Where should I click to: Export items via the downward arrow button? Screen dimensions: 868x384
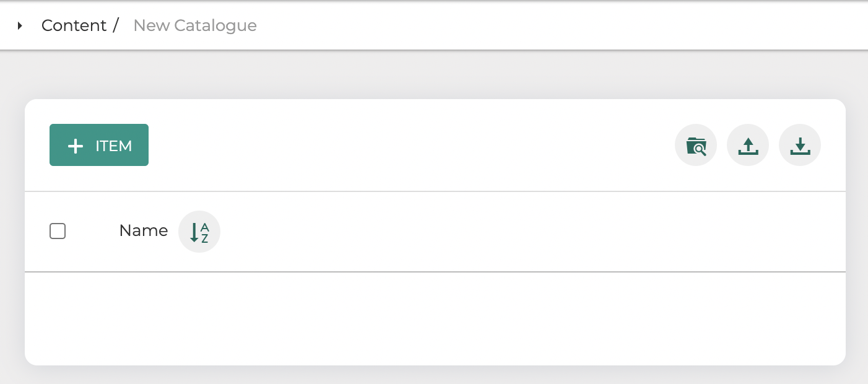(800, 146)
